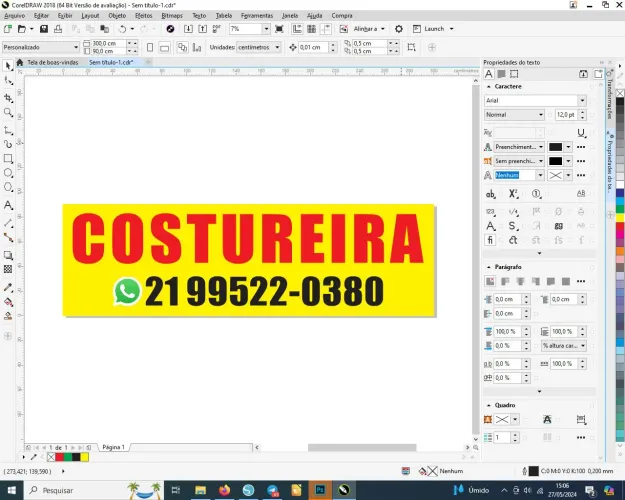625x500 pixels.
Task: Select the Interactive Fill tool
Action: 8,302
